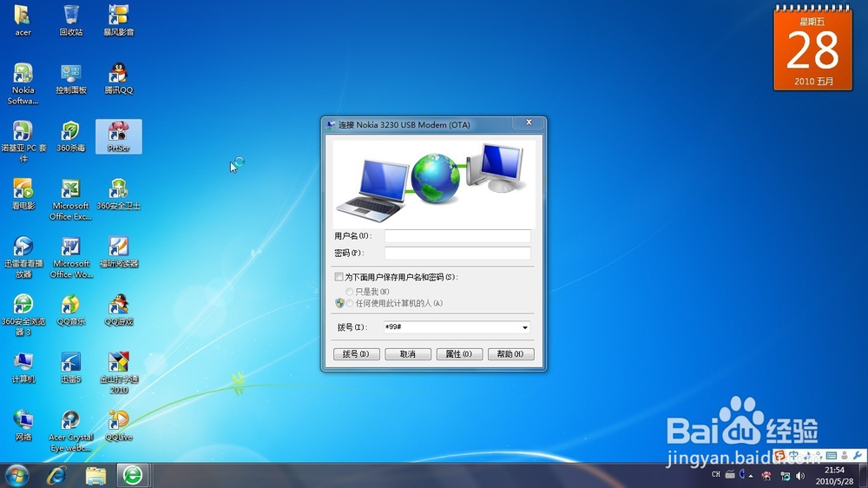Click the 取消 cancel button
This screenshot has width=868, height=488.
408,354
